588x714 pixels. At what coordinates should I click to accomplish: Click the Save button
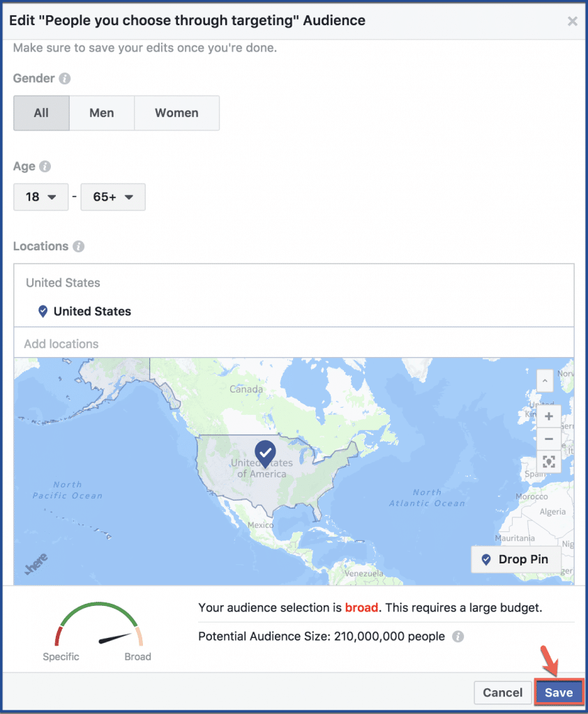[x=558, y=692]
